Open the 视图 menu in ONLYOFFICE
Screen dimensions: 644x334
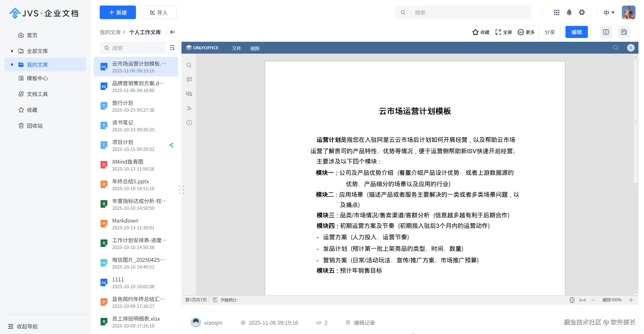255,48
